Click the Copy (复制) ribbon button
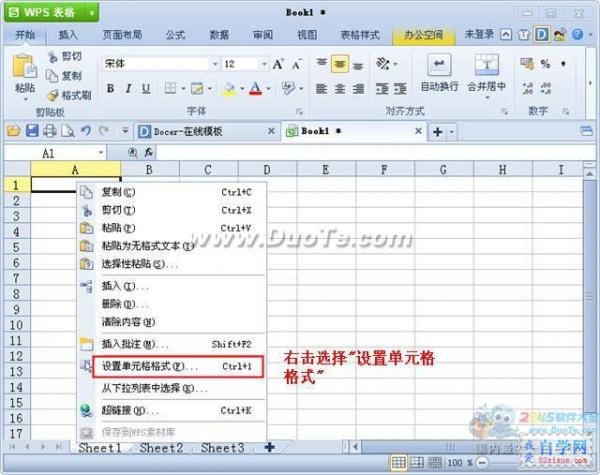The image size is (600, 475). click(64, 76)
